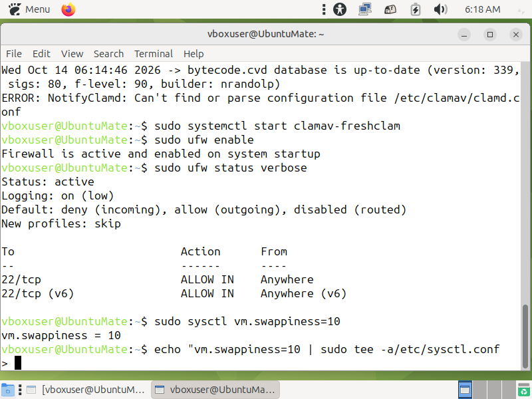This screenshot has height=399, width=532.
Task: Click the 'sudo ufw enable' command text
Action: 204,140
